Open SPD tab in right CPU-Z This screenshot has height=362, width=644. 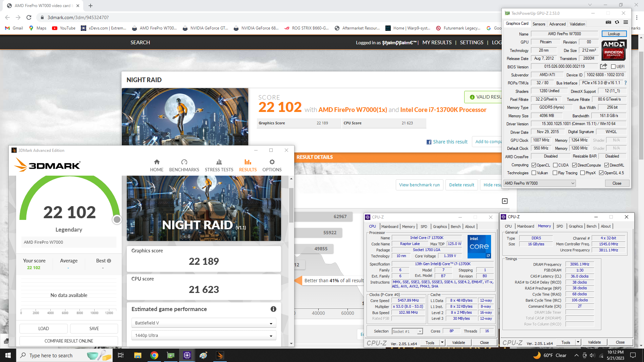point(559,226)
